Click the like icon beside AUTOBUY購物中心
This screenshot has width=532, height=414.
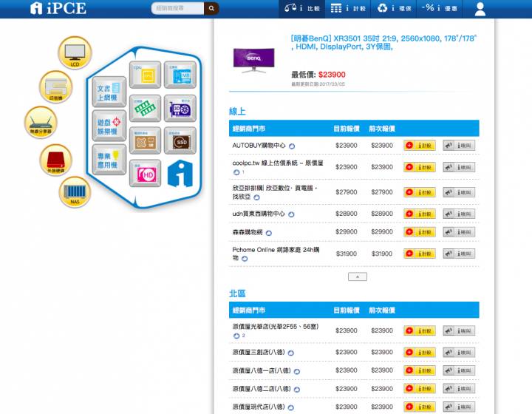292,146
